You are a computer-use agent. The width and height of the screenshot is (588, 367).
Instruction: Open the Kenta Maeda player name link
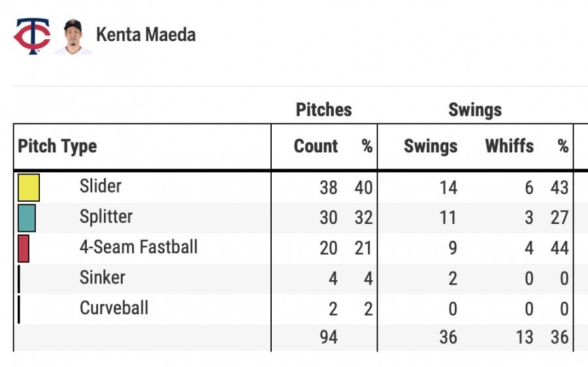click(146, 35)
